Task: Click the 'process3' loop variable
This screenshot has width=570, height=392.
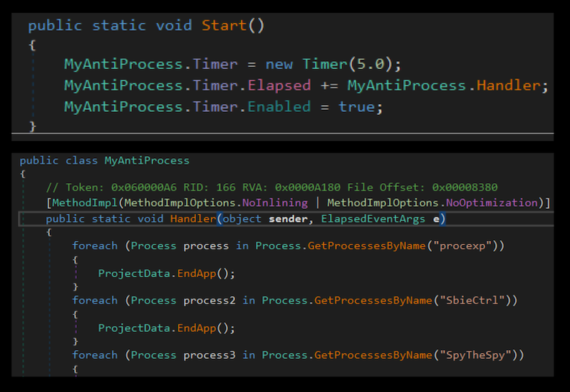Action: click(x=209, y=355)
